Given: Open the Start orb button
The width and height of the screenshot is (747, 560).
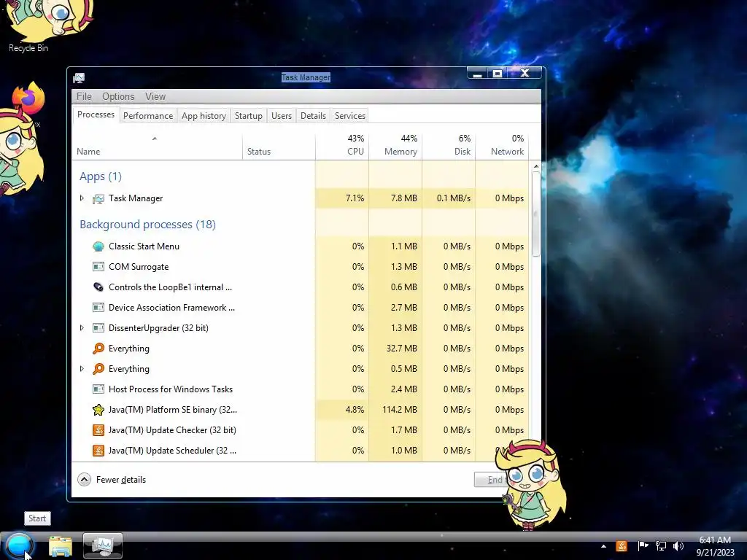Looking at the screenshot, I should 19,545.
